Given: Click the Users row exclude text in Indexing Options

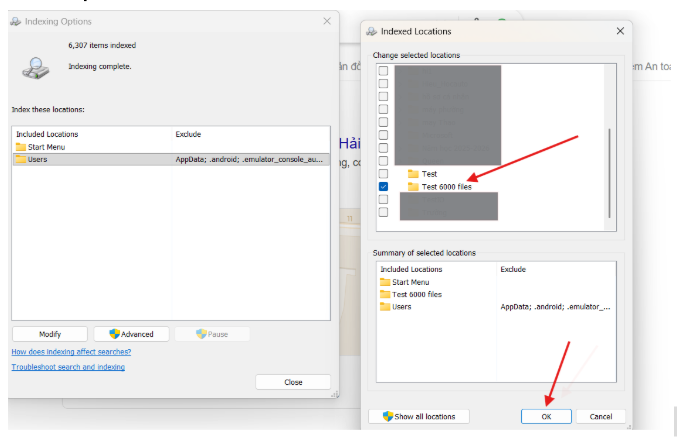Looking at the screenshot, I should click(249, 159).
